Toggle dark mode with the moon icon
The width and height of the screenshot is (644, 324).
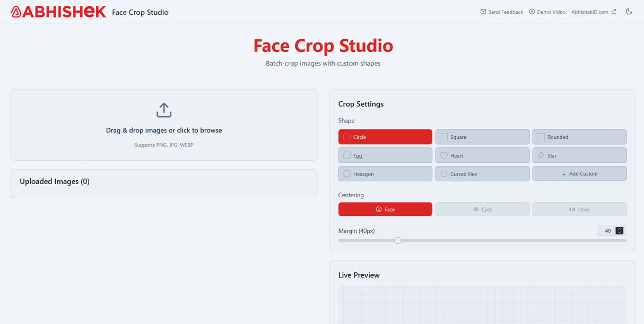(629, 12)
